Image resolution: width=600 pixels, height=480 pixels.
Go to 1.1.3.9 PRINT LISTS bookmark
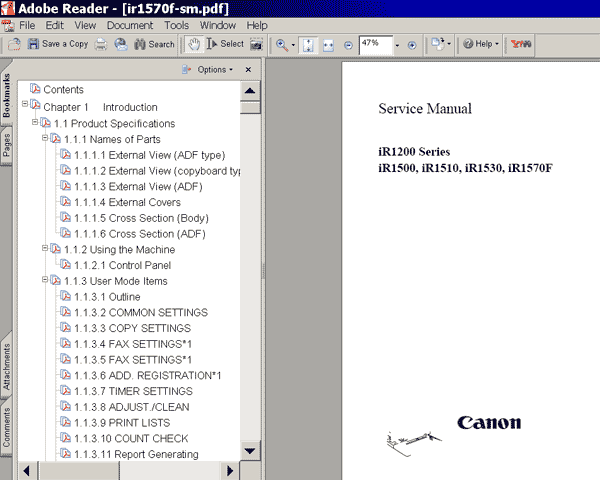click(x=122, y=423)
